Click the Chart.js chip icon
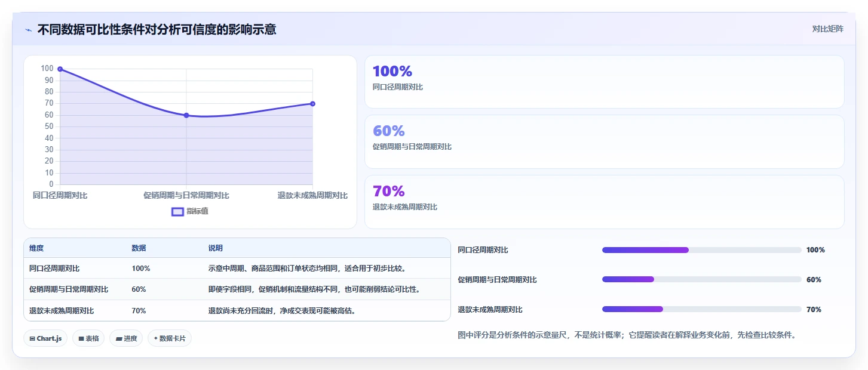The height and width of the screenshot is (370, 868). point(32,339)
